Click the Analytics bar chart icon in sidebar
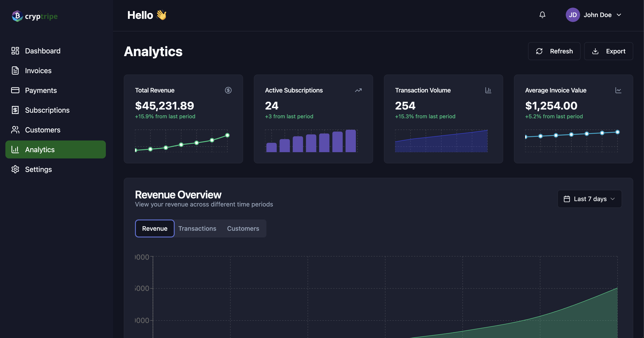 [x=15, y=150]
